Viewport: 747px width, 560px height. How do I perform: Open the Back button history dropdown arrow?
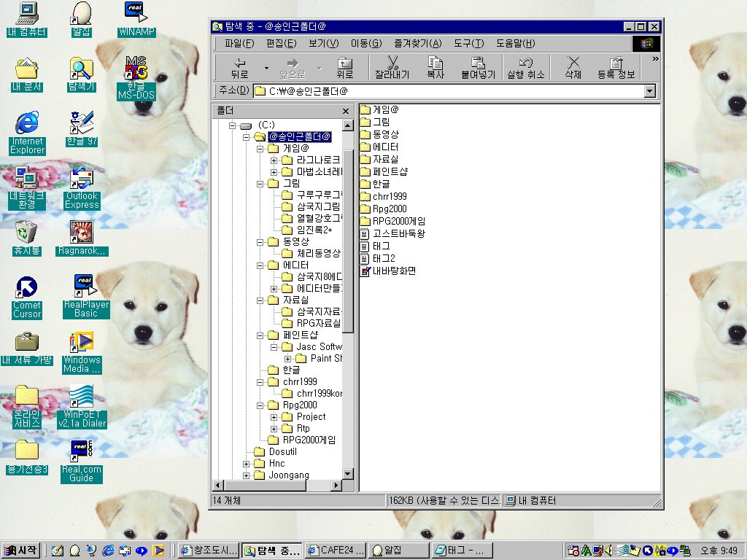pyautogui.click(x=266, y=68)
